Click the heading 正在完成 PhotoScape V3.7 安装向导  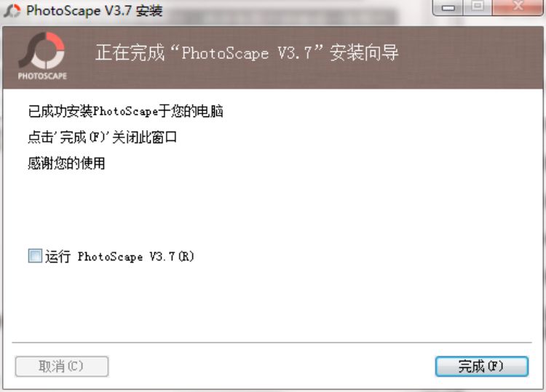point(247,52)
